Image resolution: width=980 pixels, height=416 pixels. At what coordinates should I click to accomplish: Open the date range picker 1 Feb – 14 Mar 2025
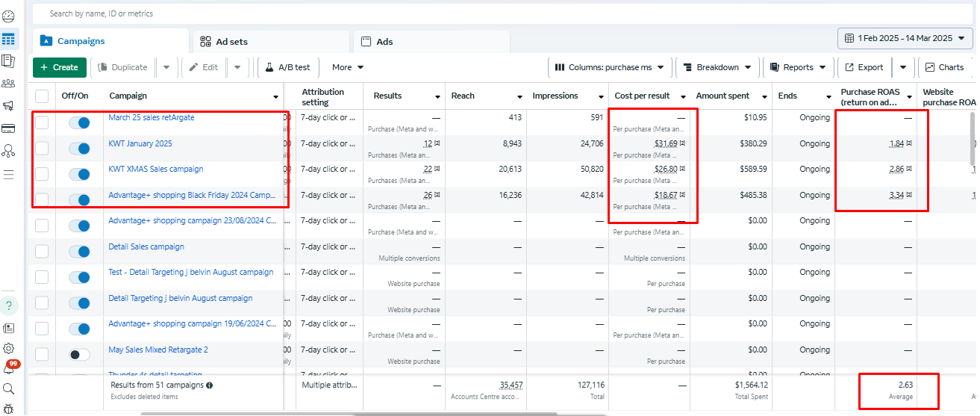click(x=905, y=38)
